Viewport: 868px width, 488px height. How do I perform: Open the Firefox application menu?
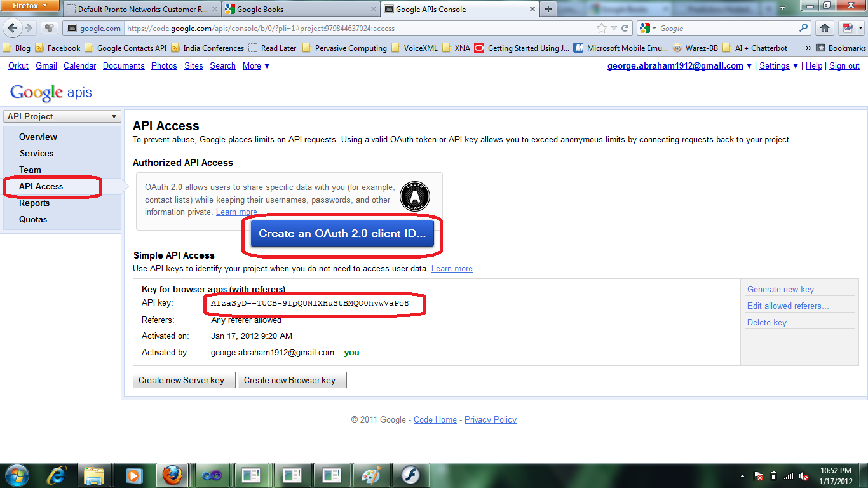click(31, 6)
